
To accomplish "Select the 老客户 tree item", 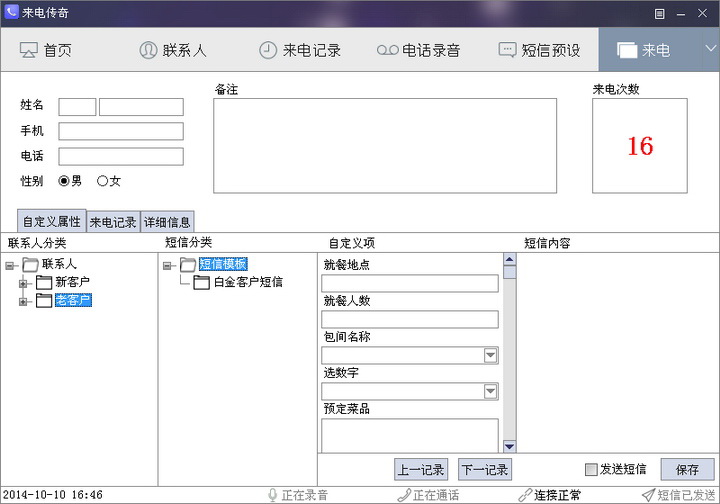I will pos(73,300).
